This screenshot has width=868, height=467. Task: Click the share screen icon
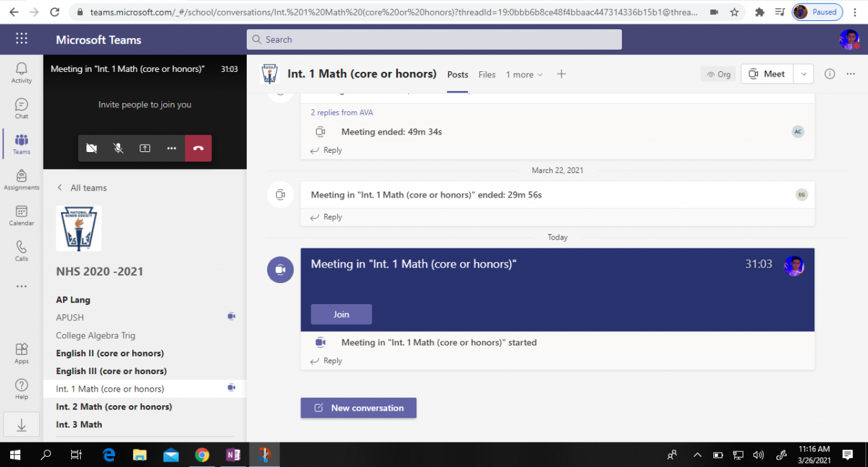point(145,148)
